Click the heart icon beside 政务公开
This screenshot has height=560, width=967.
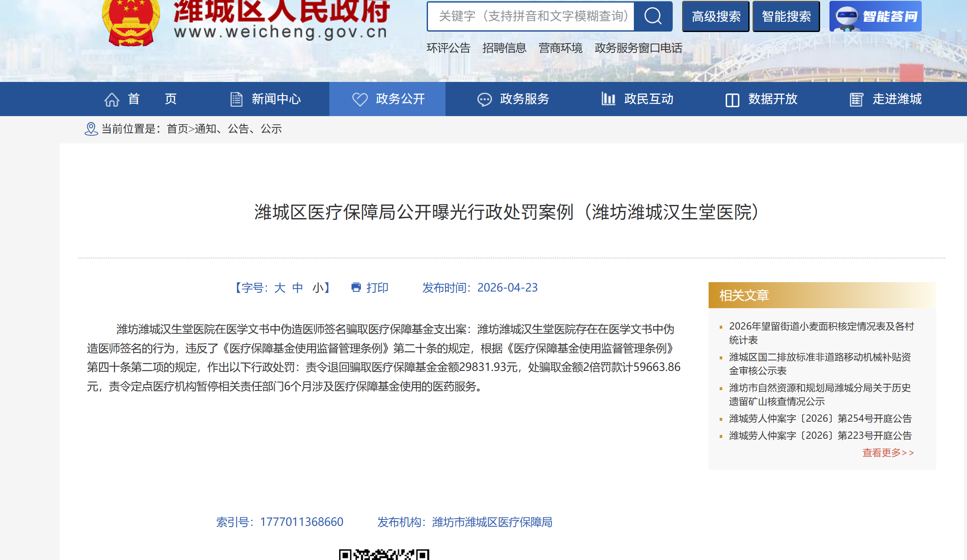tap(360, 99)
